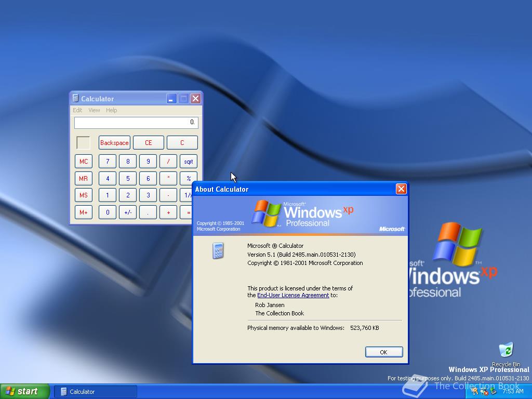Image resolution: width=532 pixels, height=399 pixels.
Task: Click the memory indicator box in Calculator
Action: pyautogui.click(x=84, y=143)
